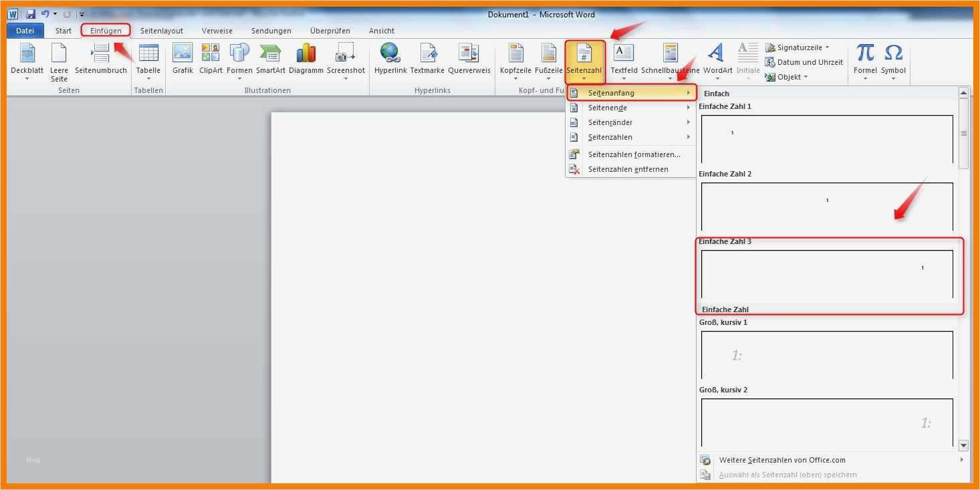Select the Einfügen ribbon tab
Screen dimensions: 980x490
[106, 31]
